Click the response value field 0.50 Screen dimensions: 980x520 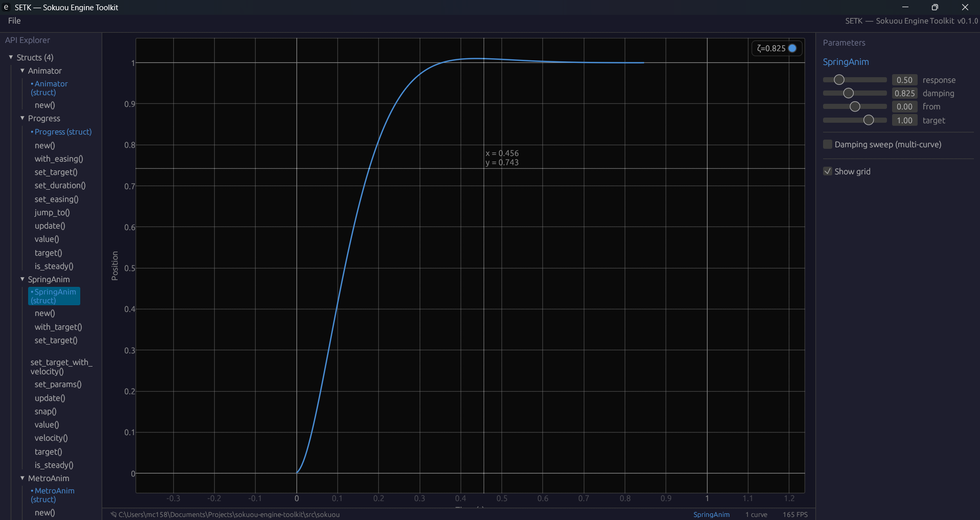(x=904, y=80)
